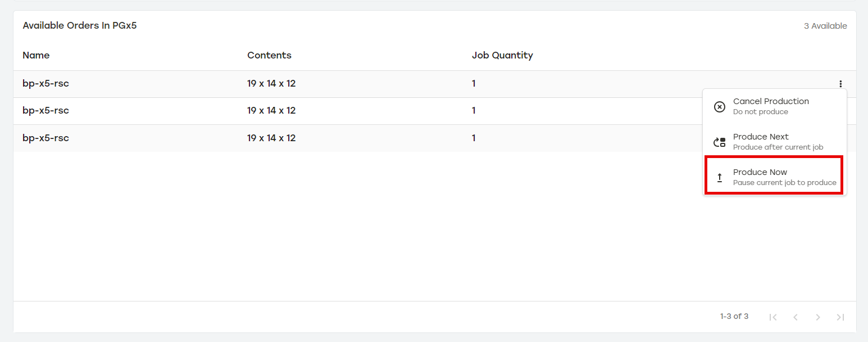Select the "Produce Next" menu entry text
This screenshot has width=868, height=342.
761,137
